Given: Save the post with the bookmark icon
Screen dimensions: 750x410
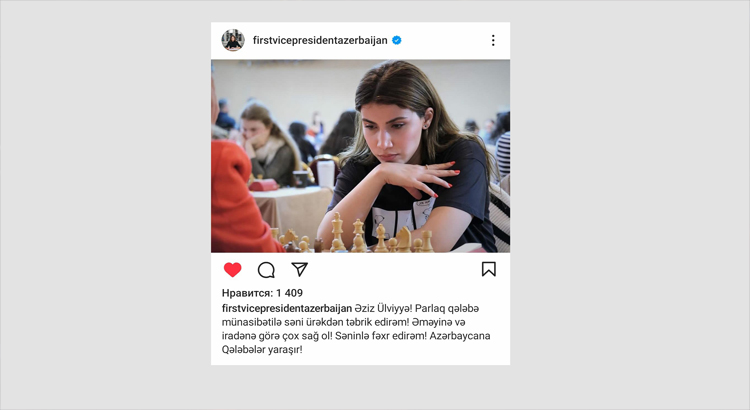Looking at the screenshot, I should [488, 269].
